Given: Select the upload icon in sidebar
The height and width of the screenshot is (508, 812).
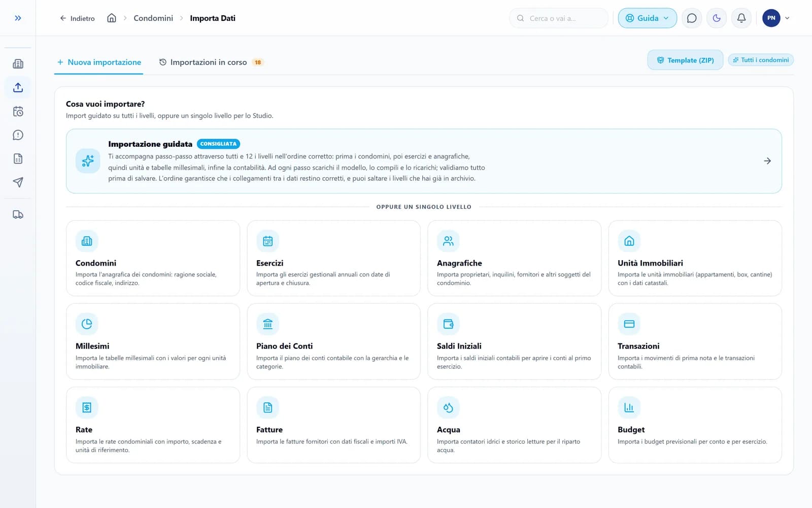Looking at the screenshot, I should tap(18, 87).
